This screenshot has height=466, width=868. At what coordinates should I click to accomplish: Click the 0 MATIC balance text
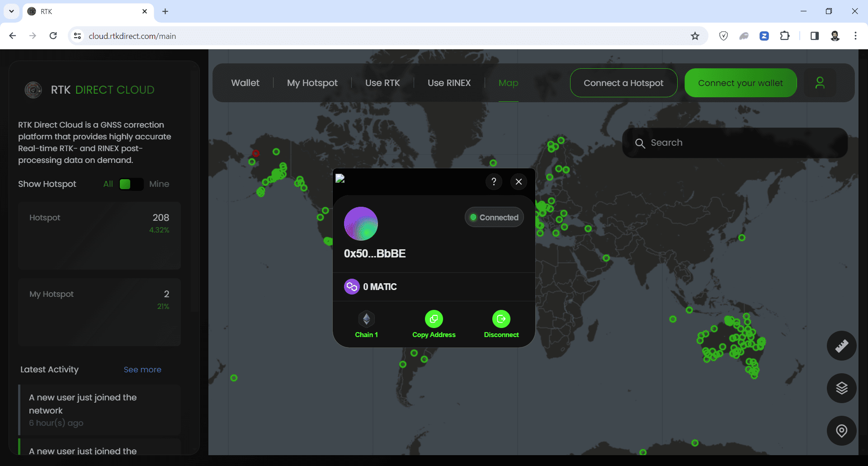380,287
